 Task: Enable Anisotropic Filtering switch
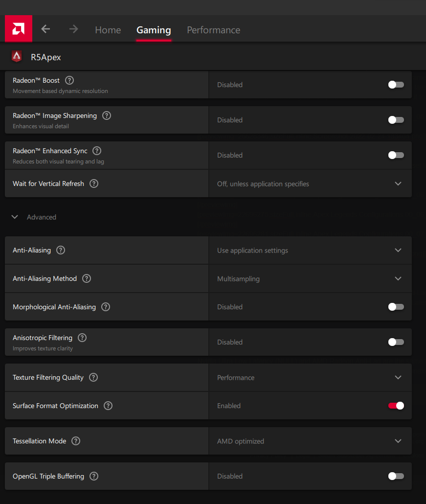coord(396,342)
